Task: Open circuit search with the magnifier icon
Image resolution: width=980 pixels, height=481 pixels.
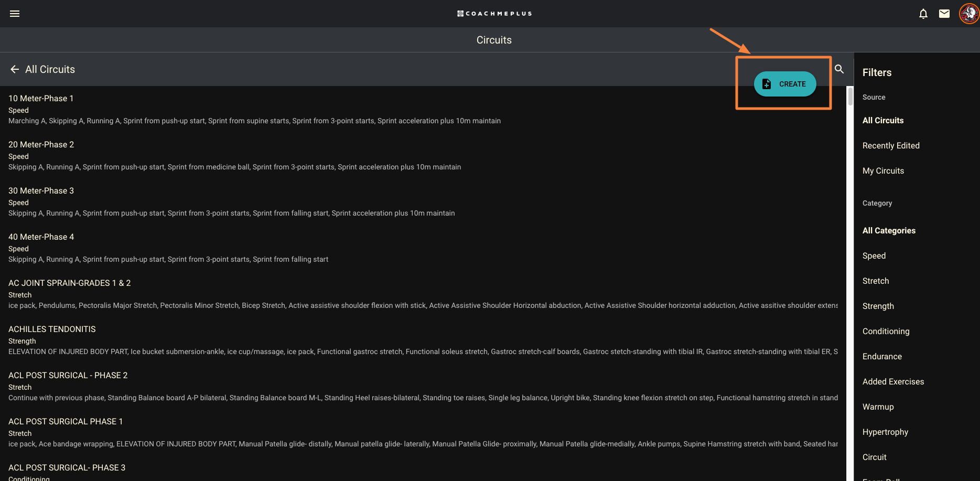Action: 839,69
